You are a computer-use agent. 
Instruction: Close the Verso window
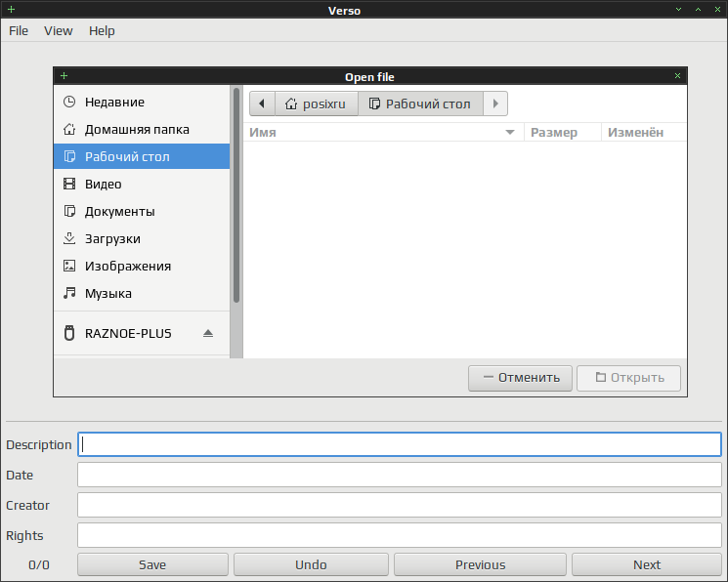click(717, 10)
